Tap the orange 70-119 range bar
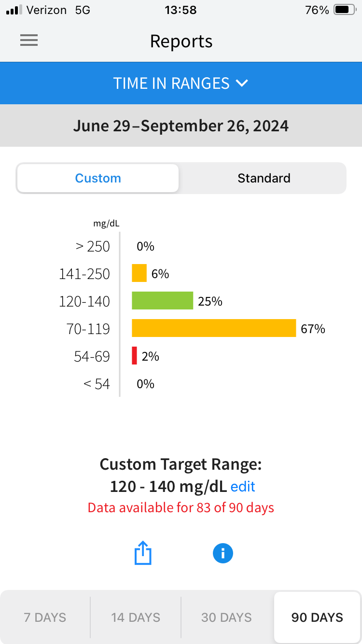362x644 pixels. pyautogui.click(x=214, y=328)
